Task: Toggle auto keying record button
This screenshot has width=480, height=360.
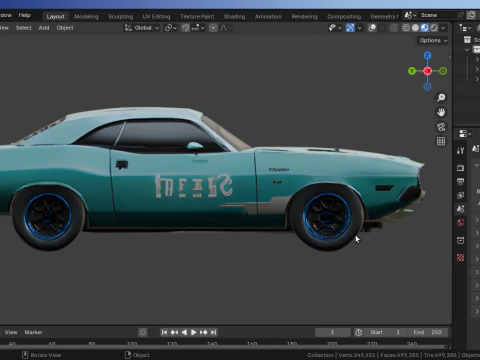Action: tap(143, 332)
